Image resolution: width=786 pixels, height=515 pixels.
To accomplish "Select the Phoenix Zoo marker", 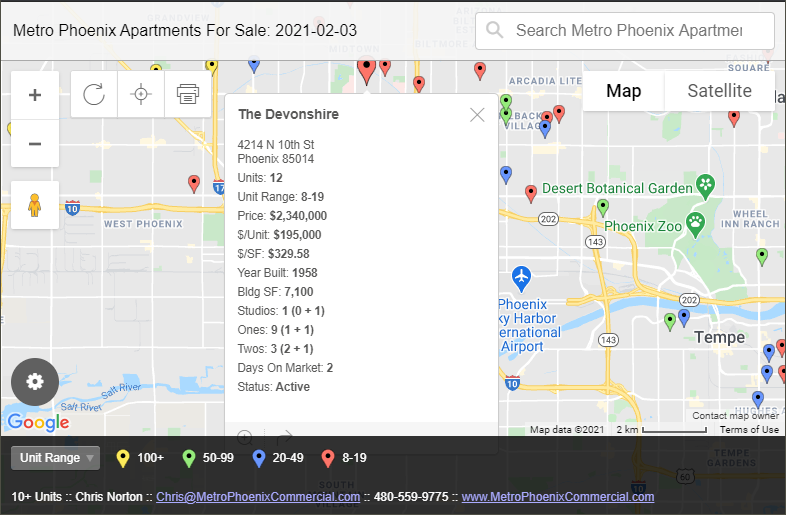I will tap(695, 225).
